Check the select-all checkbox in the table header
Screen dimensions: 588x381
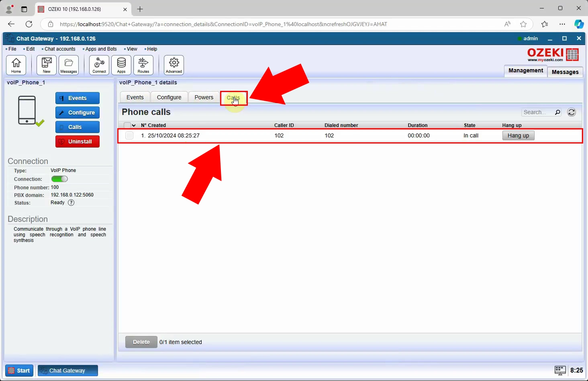127,125
